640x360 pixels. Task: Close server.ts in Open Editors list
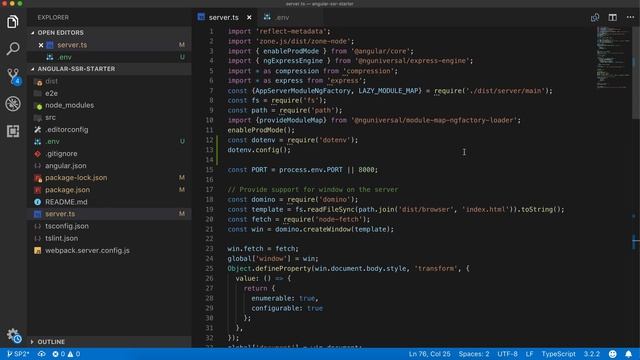tap(41, 45)
